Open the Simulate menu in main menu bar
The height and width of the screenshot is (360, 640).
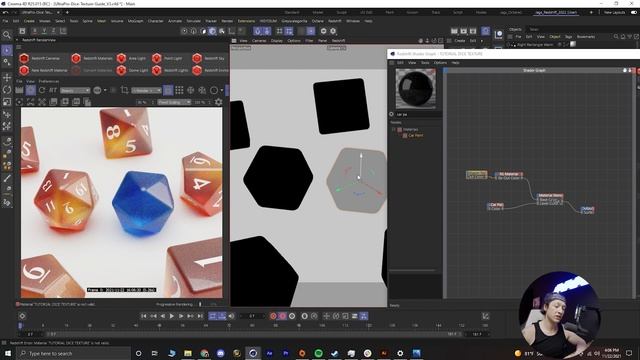193,21
